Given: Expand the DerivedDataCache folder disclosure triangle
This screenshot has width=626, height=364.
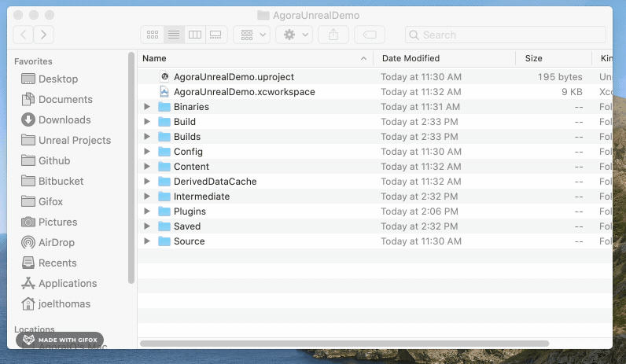Looking at the screenshot, I should (x=147, y=181).
